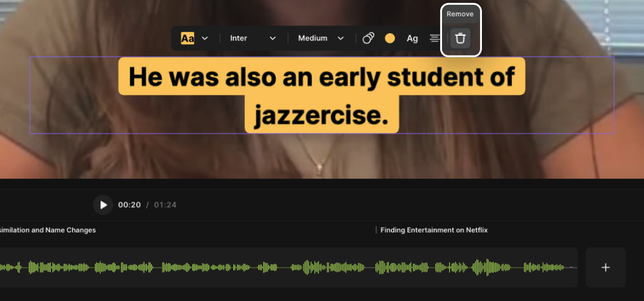Select the Name Changes chapter label
This screenshot has height=301, width=644.
click(x=48, y=230)
